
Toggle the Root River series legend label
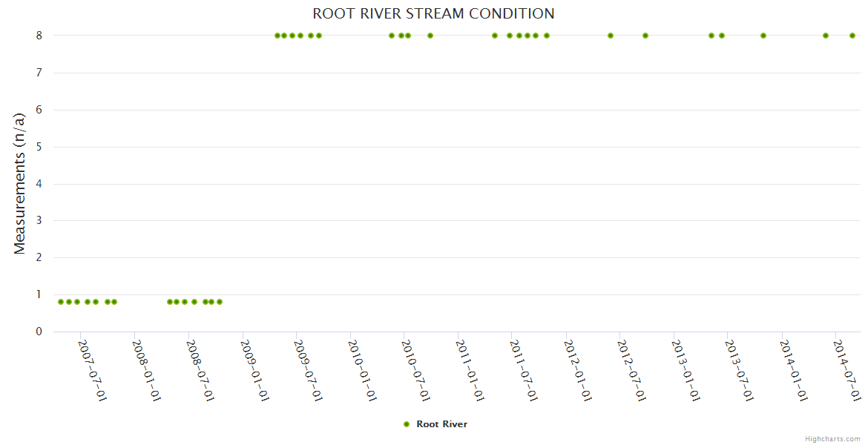tap(441, 424)
